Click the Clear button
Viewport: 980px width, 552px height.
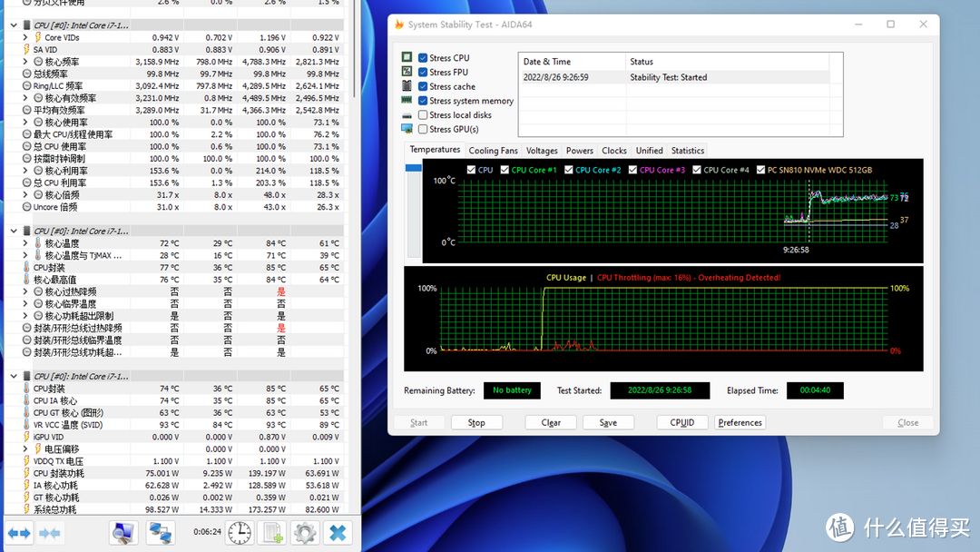pos(551,422)
